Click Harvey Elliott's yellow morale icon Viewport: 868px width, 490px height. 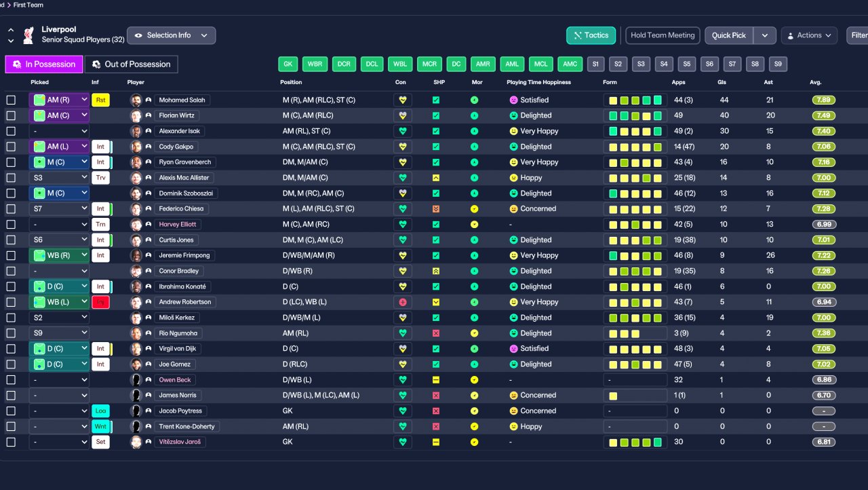coord(475,224)
